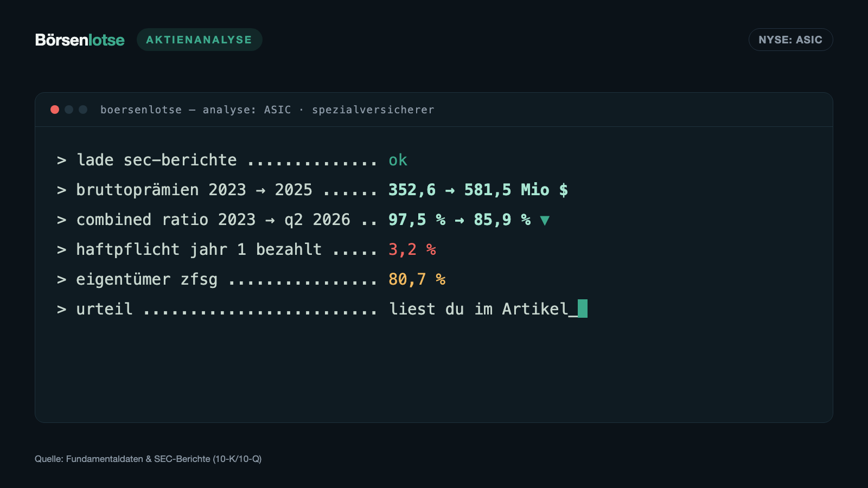Click the terminal title 'boersenlotse — analyse: ASIC'
This screenshot has width=868, height=488.
click(x=196, y=110)
